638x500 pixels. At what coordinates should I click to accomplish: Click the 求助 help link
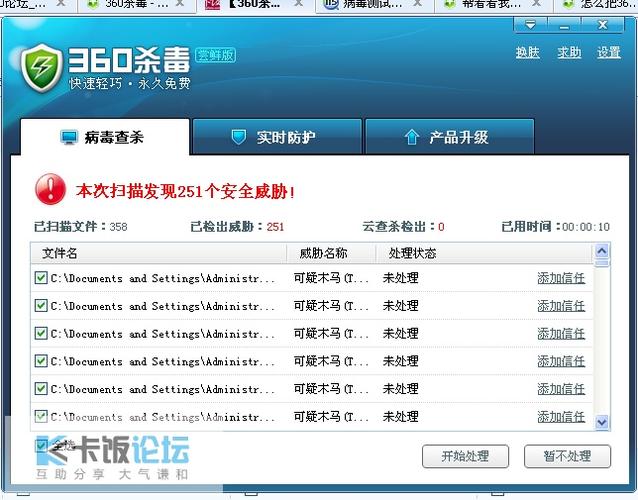[569, 52]
